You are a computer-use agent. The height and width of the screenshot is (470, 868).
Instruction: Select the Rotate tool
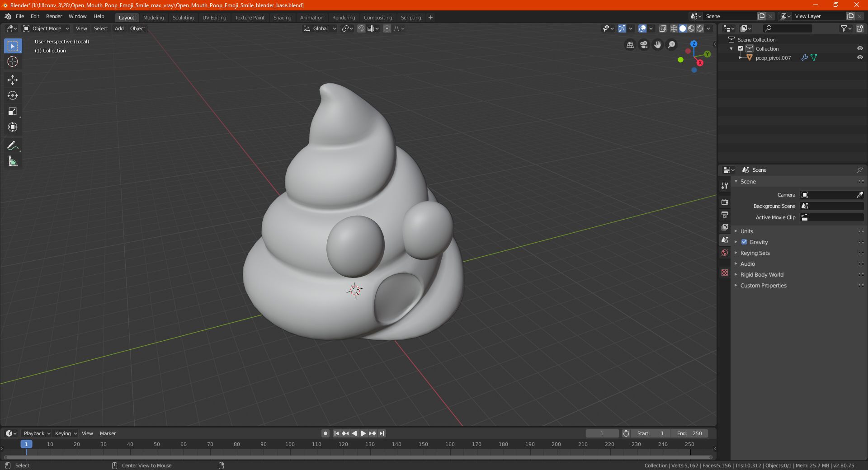(13, 95)
